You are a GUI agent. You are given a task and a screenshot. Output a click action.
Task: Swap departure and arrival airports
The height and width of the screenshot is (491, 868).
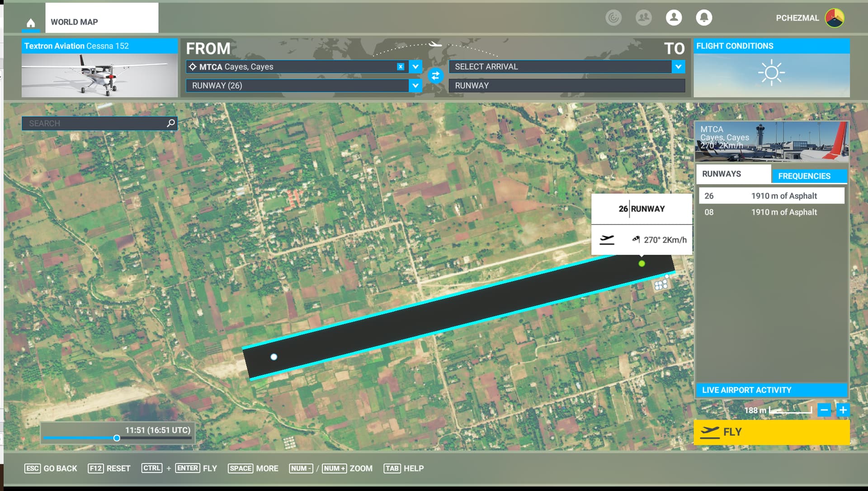pyautogui.click(x=435, y=76)
